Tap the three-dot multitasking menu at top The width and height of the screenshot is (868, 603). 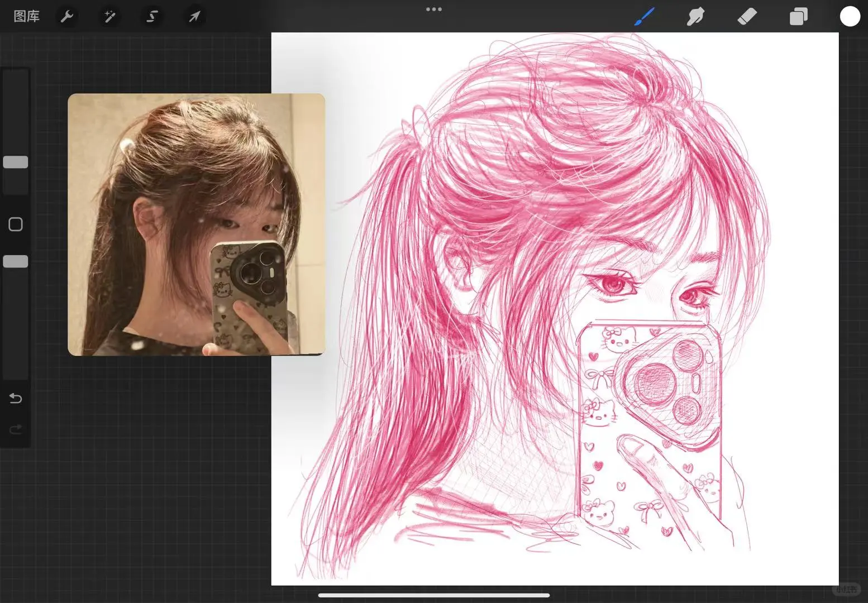pyautogui.click(x=434, y=9)
